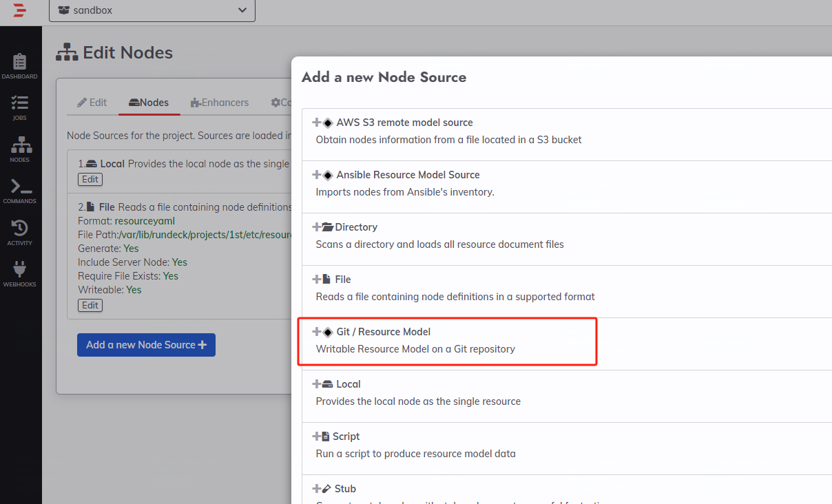Image resolution: width=832 pixels, height=504 pixels.
Task: Click 'Reads a file containing node definitions in a supported format'
Action: tap(455, 297)
